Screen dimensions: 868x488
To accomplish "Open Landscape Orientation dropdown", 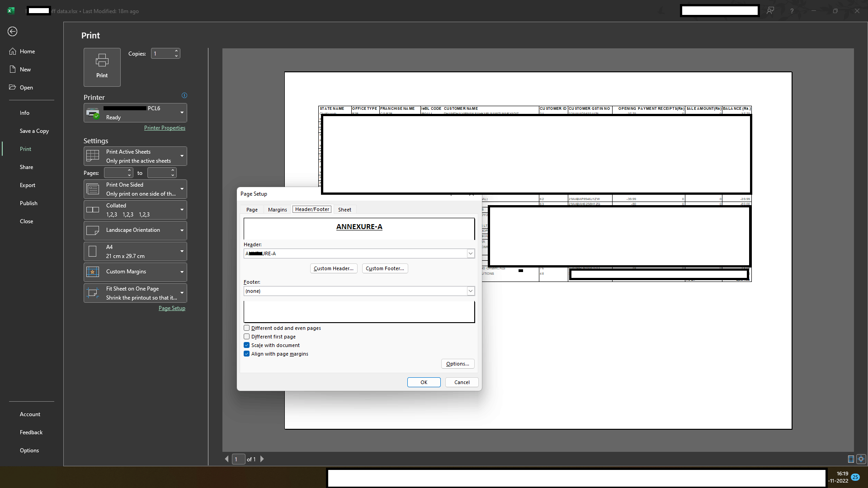I will (x=135, y=230).
